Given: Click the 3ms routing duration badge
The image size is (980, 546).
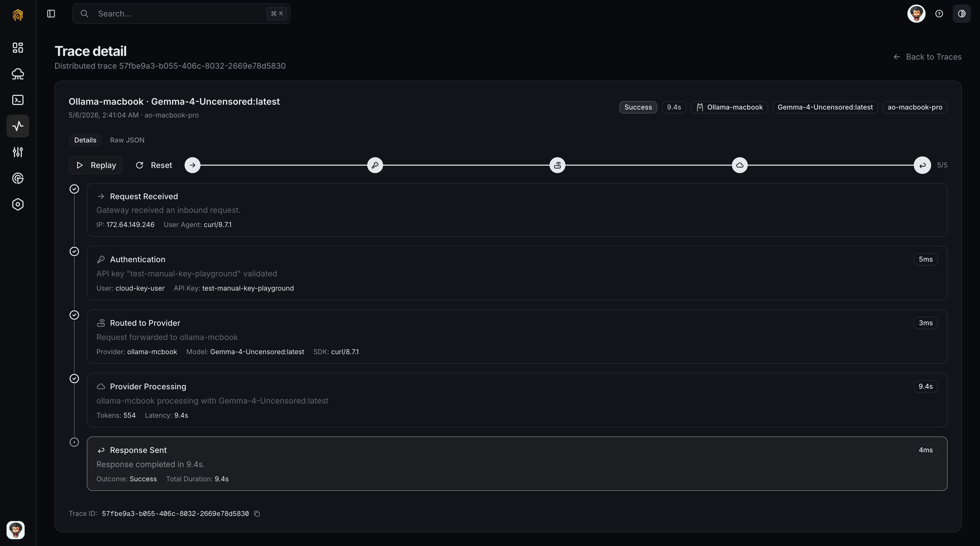Looking at the screenshot, I should point(926,323).
